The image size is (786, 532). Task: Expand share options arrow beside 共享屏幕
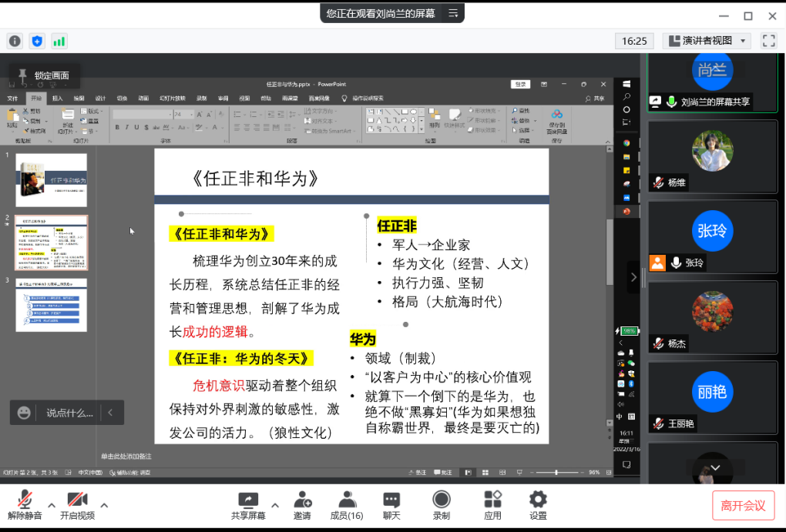(274, 505)
